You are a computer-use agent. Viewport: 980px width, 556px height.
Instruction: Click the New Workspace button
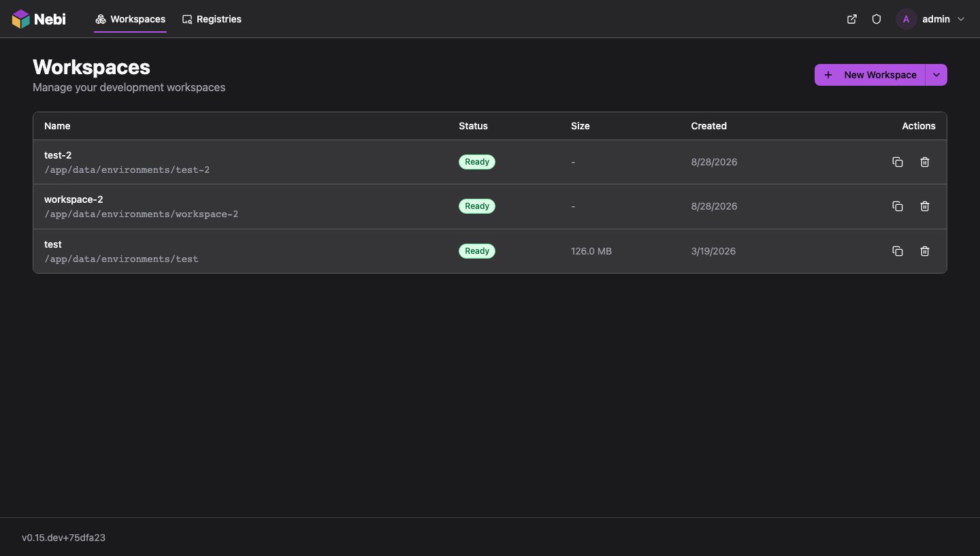tap(870, 75)
